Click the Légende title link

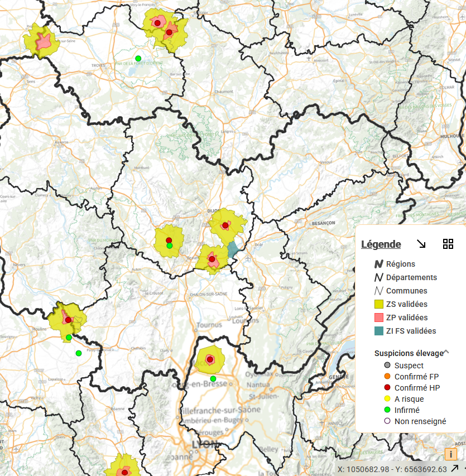(x=381, y=244)
